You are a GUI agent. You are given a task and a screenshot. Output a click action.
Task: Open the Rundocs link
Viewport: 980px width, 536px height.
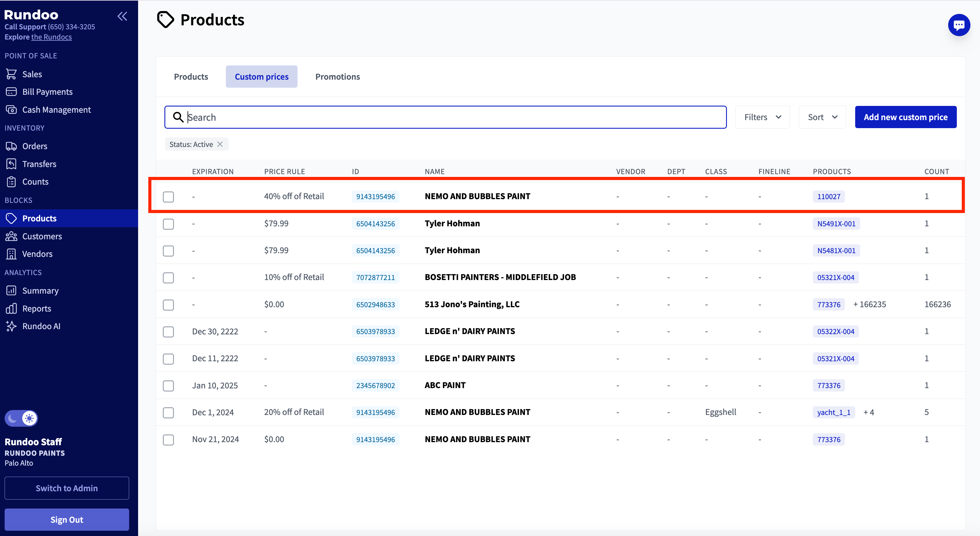pyautogui.click(x=51, y=37)
